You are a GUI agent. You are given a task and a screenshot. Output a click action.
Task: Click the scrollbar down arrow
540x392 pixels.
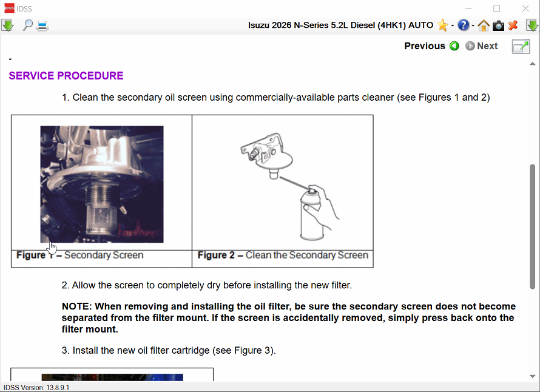[x=533, y=376]
